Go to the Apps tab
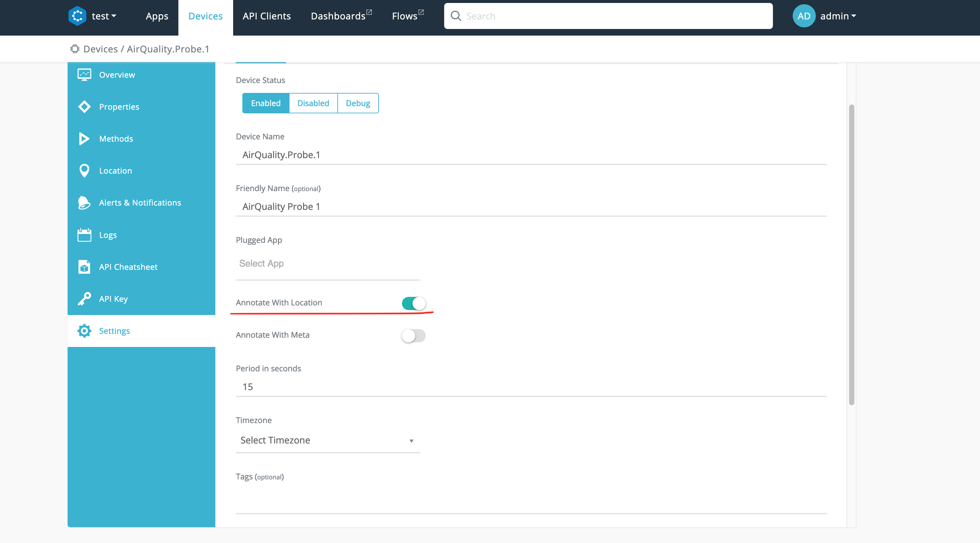Image resolution: width=980 pixels, height=543 pixels. point(157,16)
